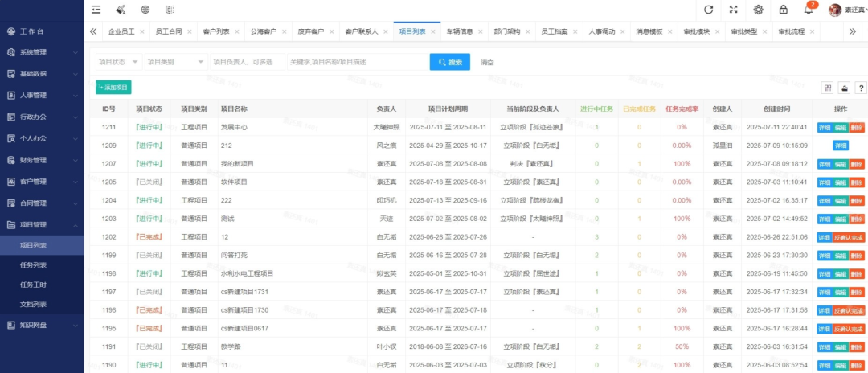Switch to the 废弃客户 tab

(x=311, y=31)
